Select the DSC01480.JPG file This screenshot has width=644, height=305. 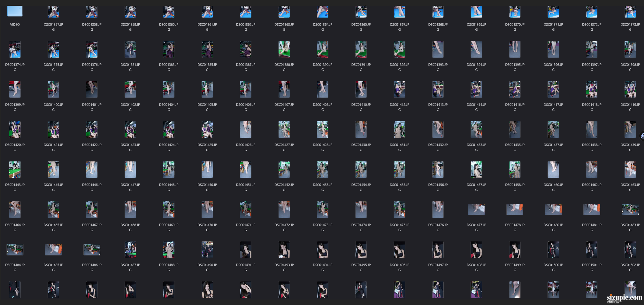(x=553, y=209)
